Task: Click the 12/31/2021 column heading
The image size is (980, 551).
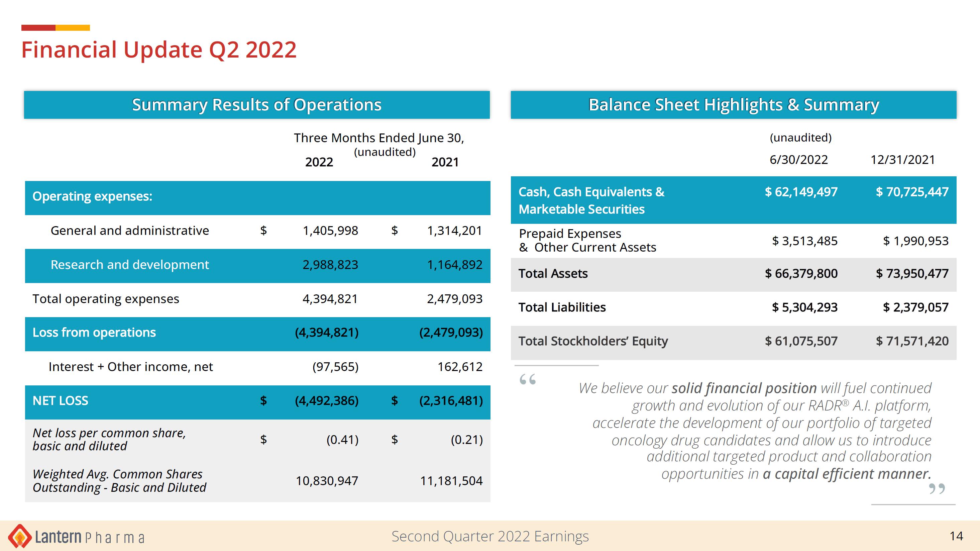Action: (x=903, y=160)
